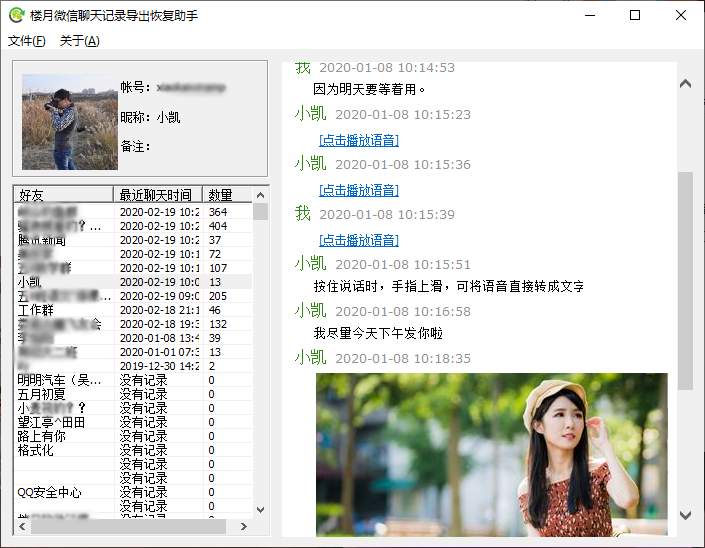
Task: Click the chat panel vertical scrollbar thumb
Action: click(685, 280)
